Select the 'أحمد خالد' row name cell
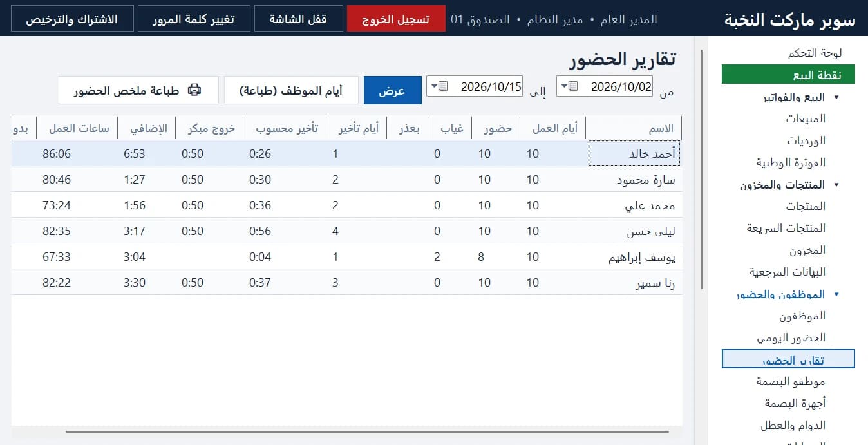Screen dimensions: 868x445 pyautogui.click(x=634, y=154)
